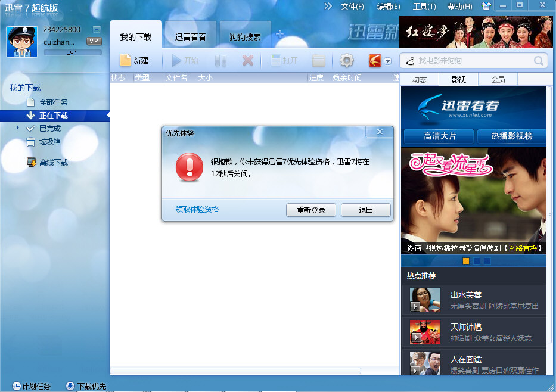The image size is (556, 392).
Task: Click the New task (新建) icon
Action: click(x=125, y=60)
